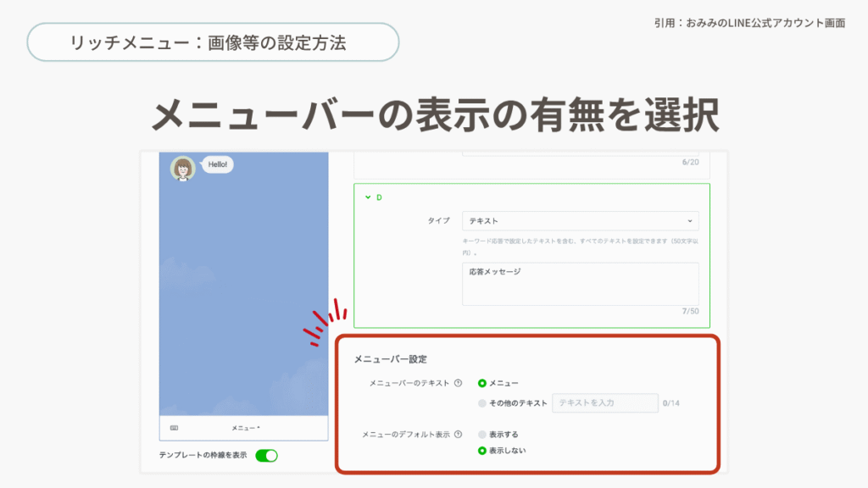Click the Hello! chat bubble
Screen dimensions: 868x488
(218, 164)
